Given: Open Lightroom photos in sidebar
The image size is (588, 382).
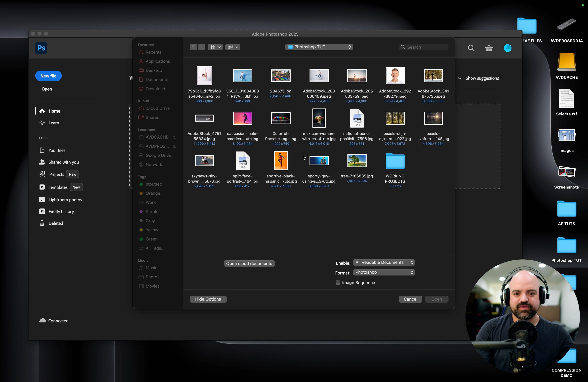Looking at the screenshot, I should (65, 200).
